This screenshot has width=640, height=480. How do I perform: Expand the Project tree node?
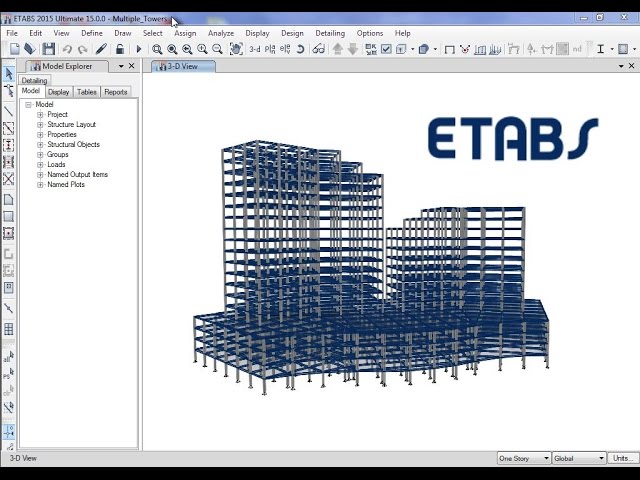point(40,115)
